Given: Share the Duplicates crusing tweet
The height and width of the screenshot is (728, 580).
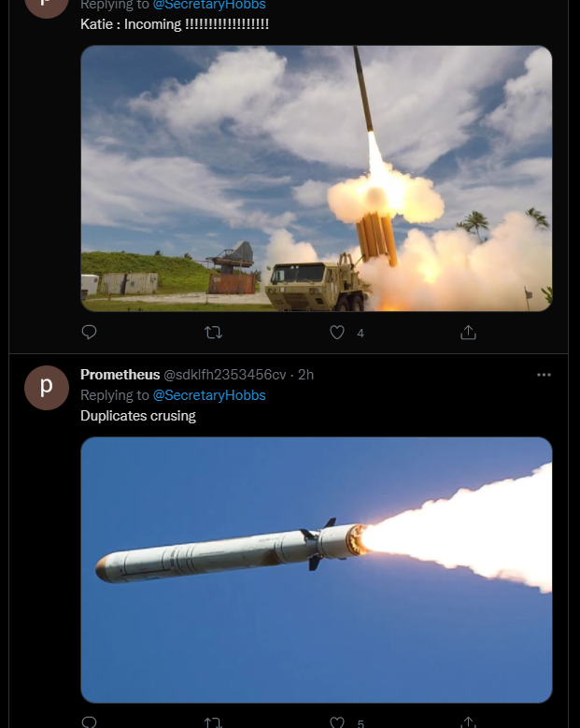Looking at the screenshot, I should coord(468,722).
